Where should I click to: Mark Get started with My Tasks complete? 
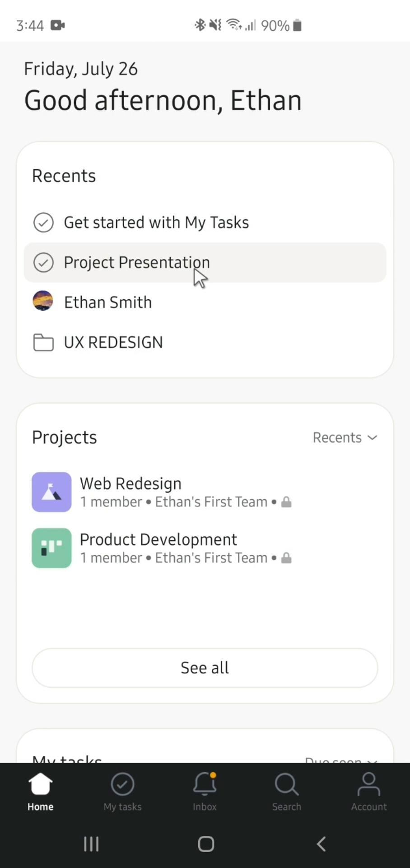(x=43, y=222)
